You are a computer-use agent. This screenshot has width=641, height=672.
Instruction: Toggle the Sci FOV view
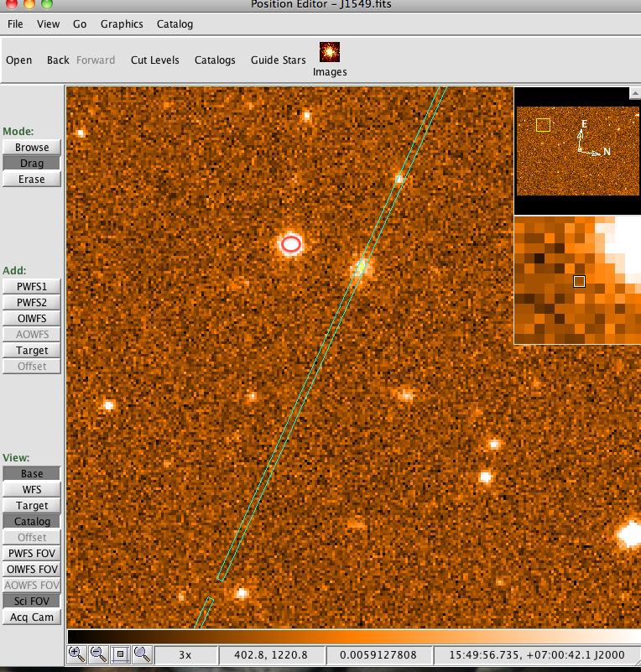pos(32,601)
